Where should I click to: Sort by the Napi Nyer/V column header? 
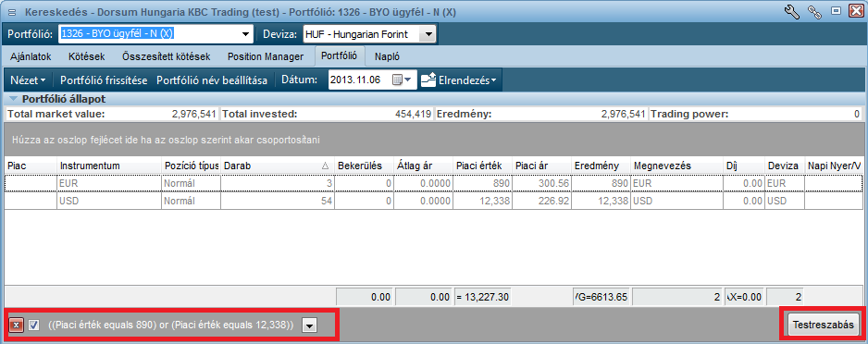(834, 166)
